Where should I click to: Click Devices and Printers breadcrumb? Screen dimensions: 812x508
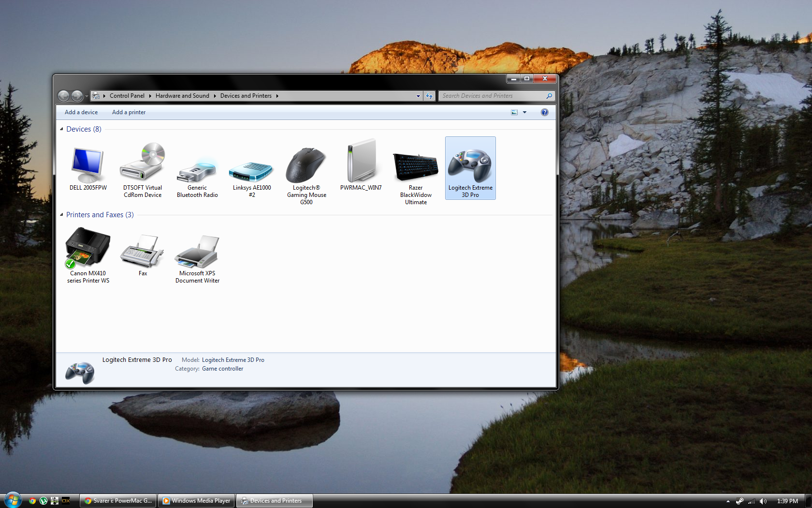click(246, 96)
